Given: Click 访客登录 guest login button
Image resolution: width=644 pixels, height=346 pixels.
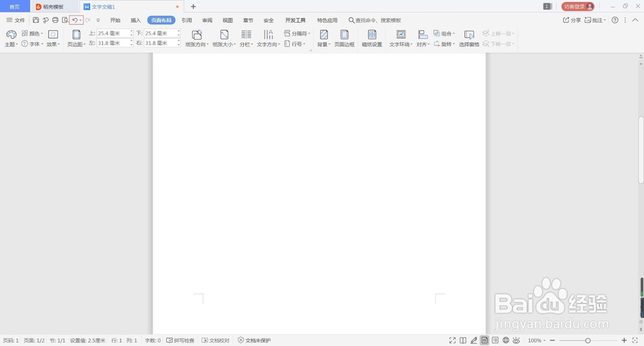Looking at the screenshot, I should 578,6.
